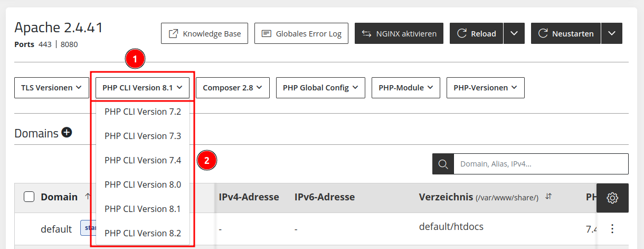Sort by the Domain column arrow
The width and height of the screenshot is (644, 249).
click(88, 197)
